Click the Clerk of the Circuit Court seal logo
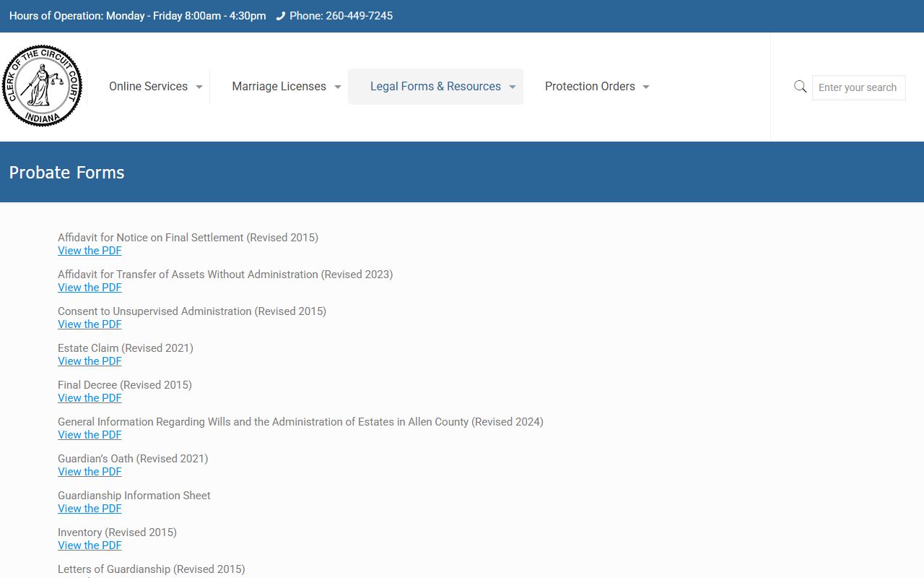Screen dimensions: 924x578 (x=42, y=86)
